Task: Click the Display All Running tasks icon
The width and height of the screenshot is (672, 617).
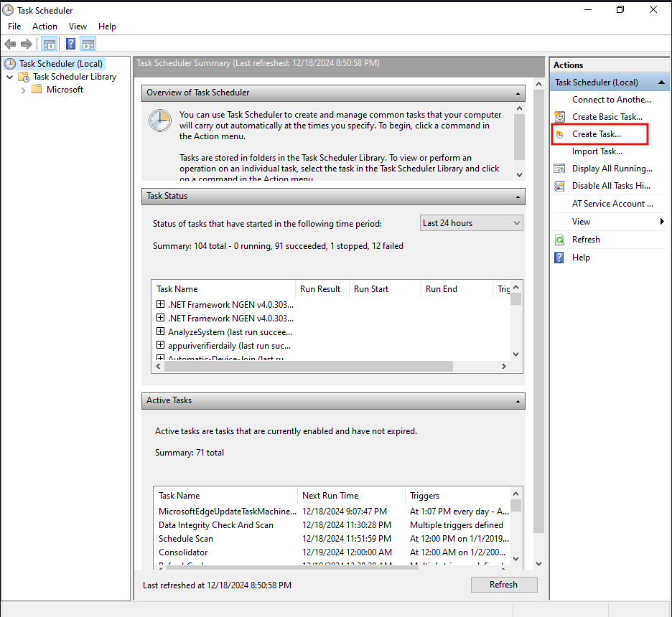Action: (560, 169)
